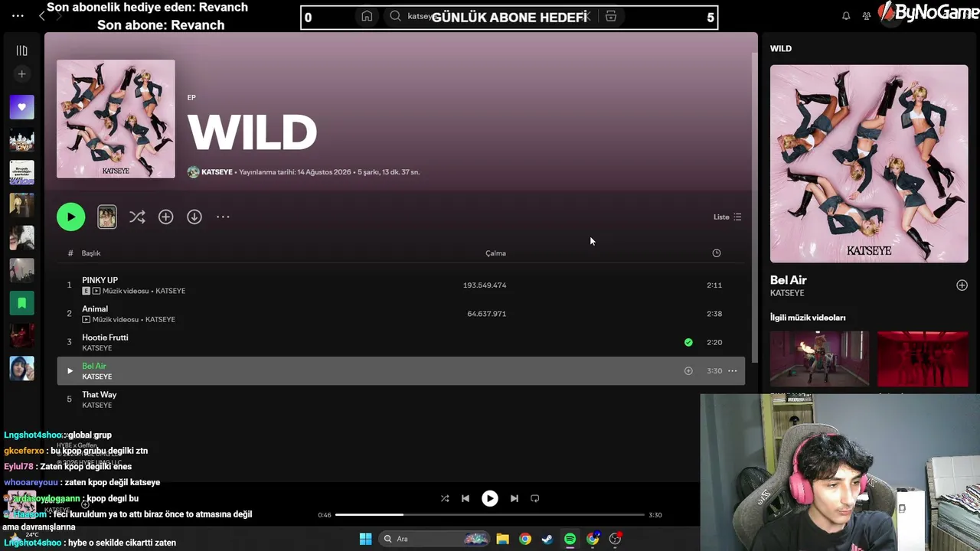
Task: Skip to the next track in the player bar
Action: tap(514, 498)
